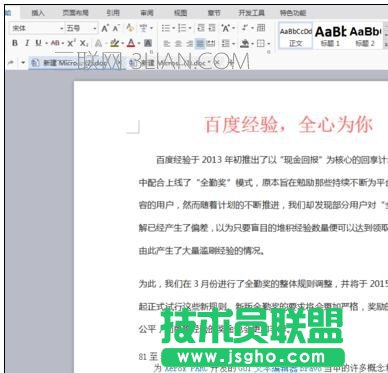Apply numbered list formatting

point(182,28)
